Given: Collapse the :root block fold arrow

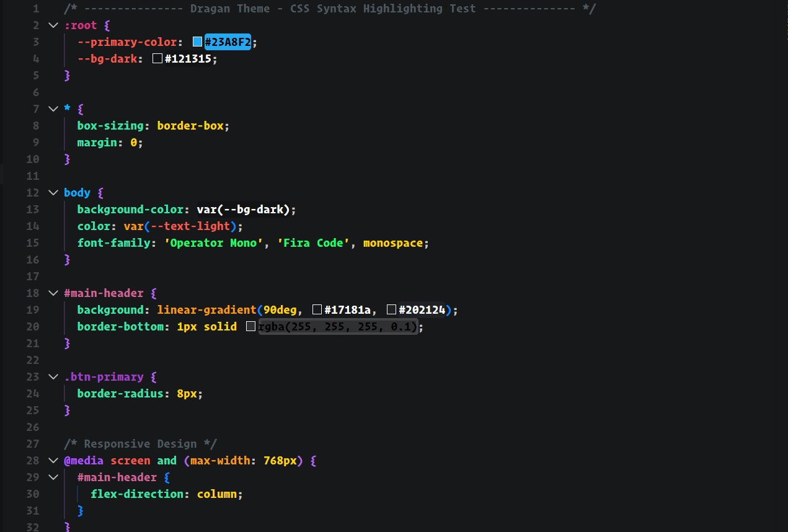Looking at the screenshot, I should pos(53,25).
